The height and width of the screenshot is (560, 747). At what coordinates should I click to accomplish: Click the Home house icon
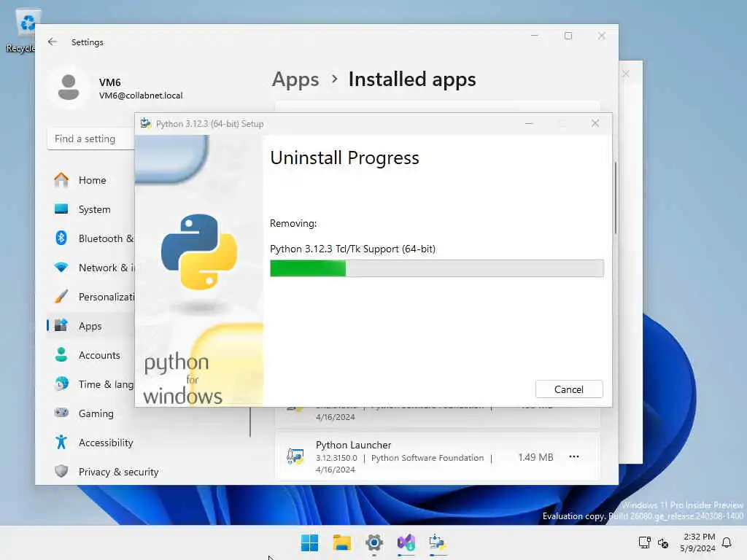point(61,179)
